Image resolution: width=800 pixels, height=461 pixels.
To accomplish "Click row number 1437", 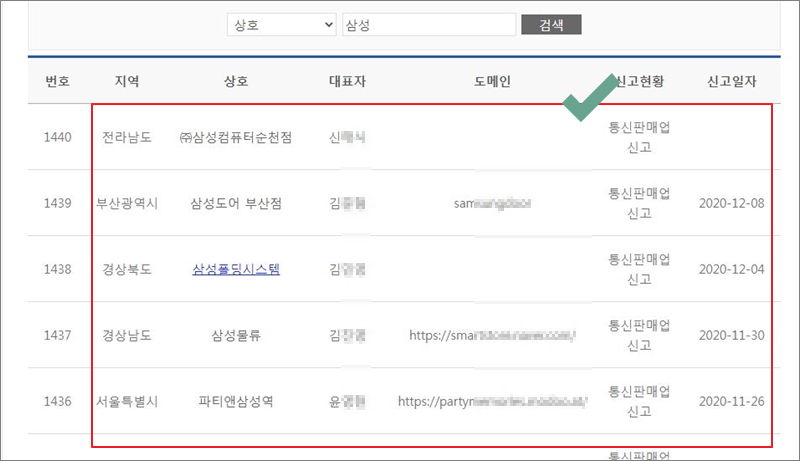I will (x=57, y=336).
